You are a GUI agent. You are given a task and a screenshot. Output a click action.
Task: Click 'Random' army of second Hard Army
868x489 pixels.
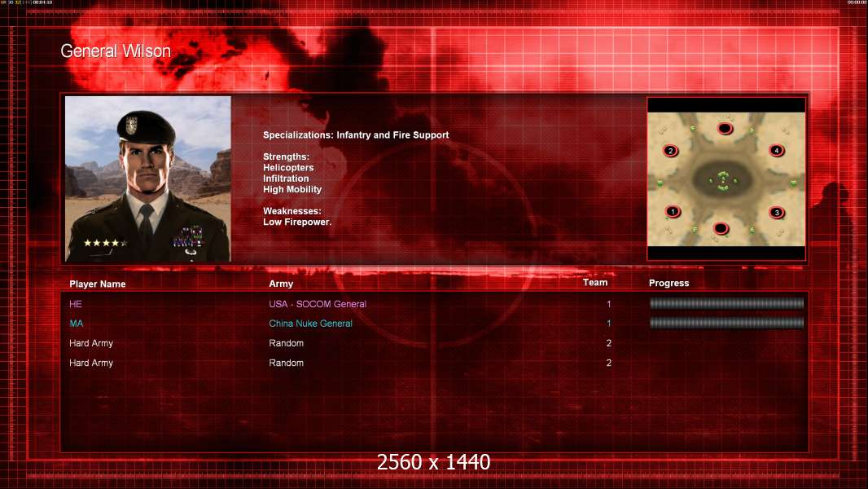(286, 363)
